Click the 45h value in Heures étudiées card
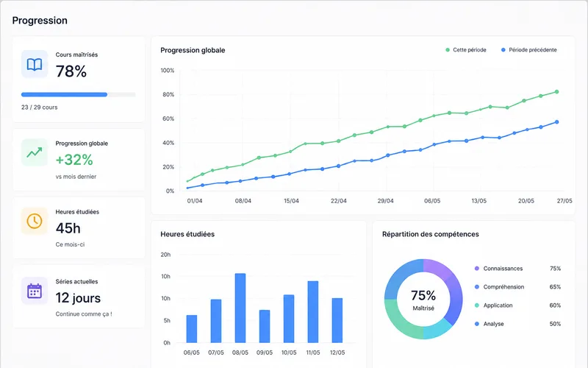The width and height of the screenshot is (588, 368). [68, 228]
